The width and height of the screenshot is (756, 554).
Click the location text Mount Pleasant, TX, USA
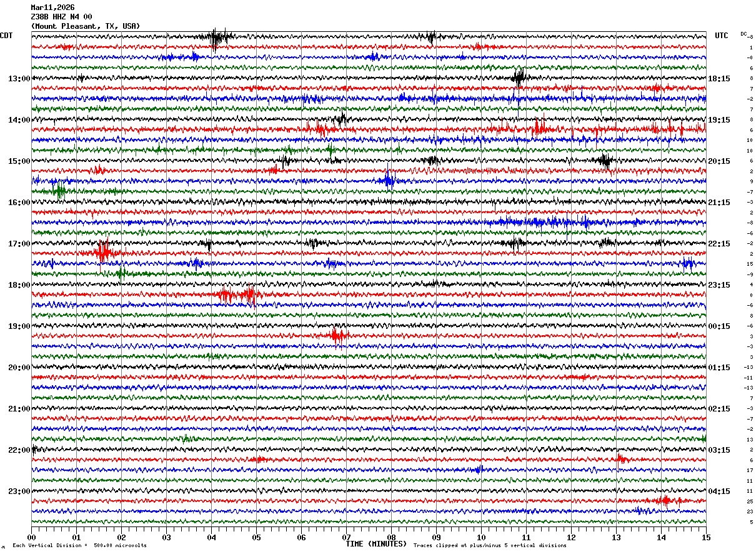point(86,26)
